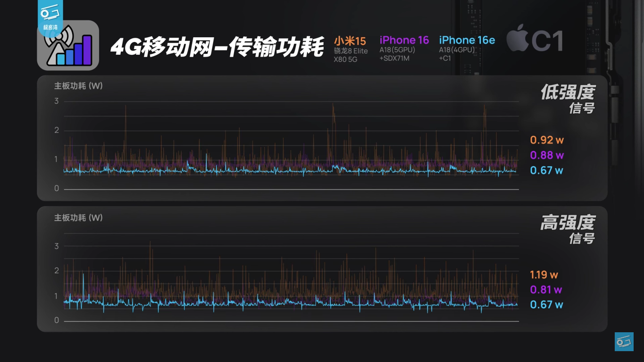The width and height of the screenshot is (644, 362).
Task: Click top chart's 0.67 w value
Action: click(546, 170)
